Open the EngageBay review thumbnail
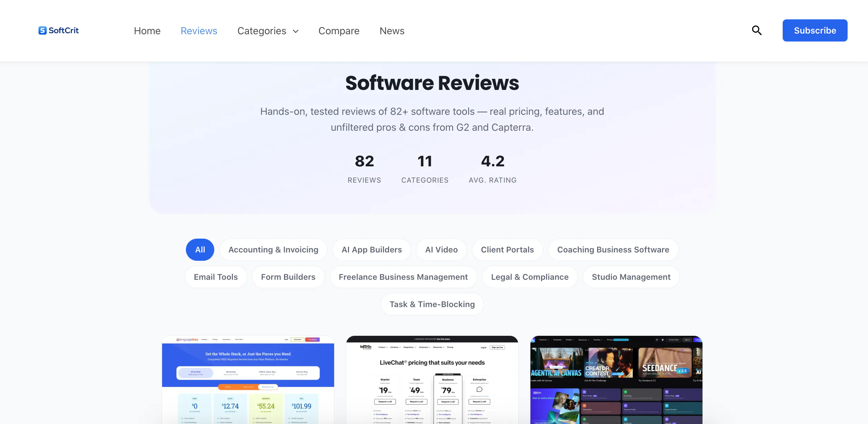 click(248, 380)
